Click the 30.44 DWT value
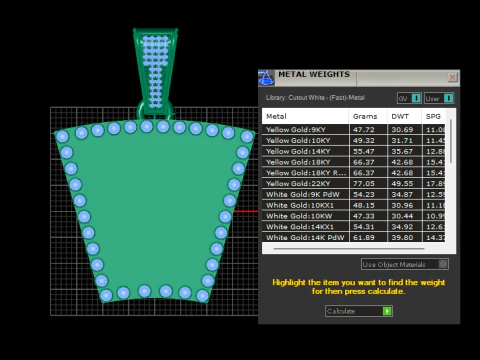The width and height of the screenshot is (480, 360). coord(402,216)
